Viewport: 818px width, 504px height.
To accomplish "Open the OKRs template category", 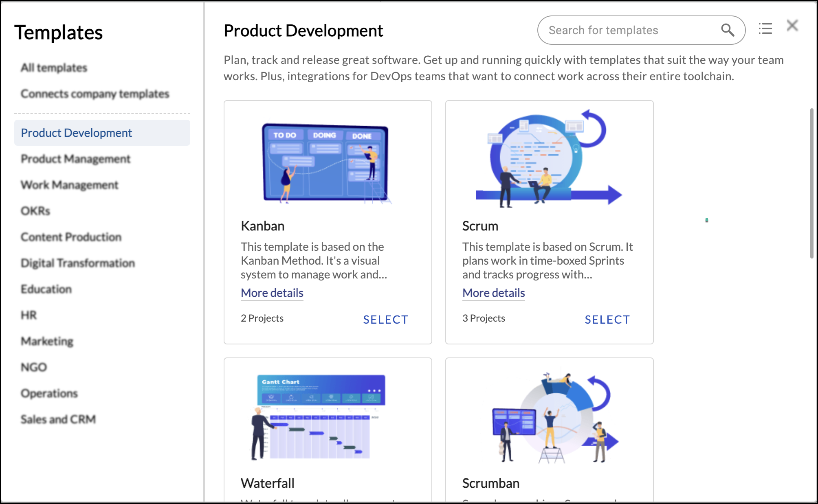I will (35, 210).
